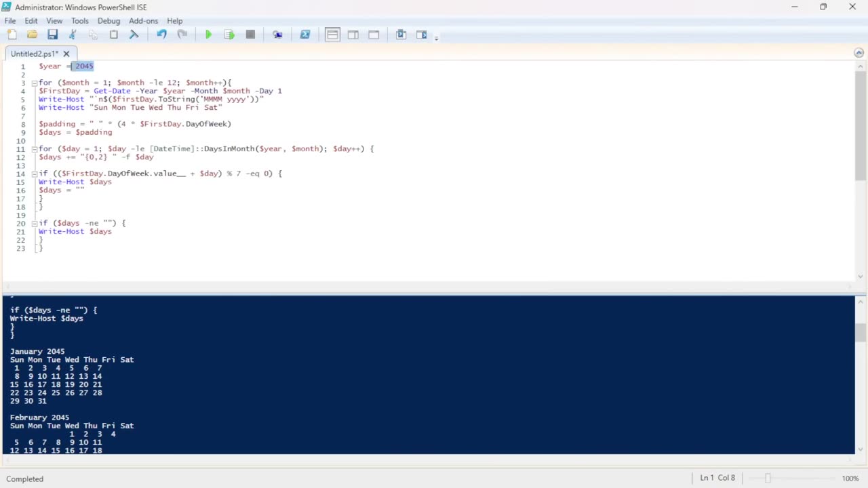The width and height of the screenshot is (868, 488).
Task: Open the Tools menu
Action: 80,21
